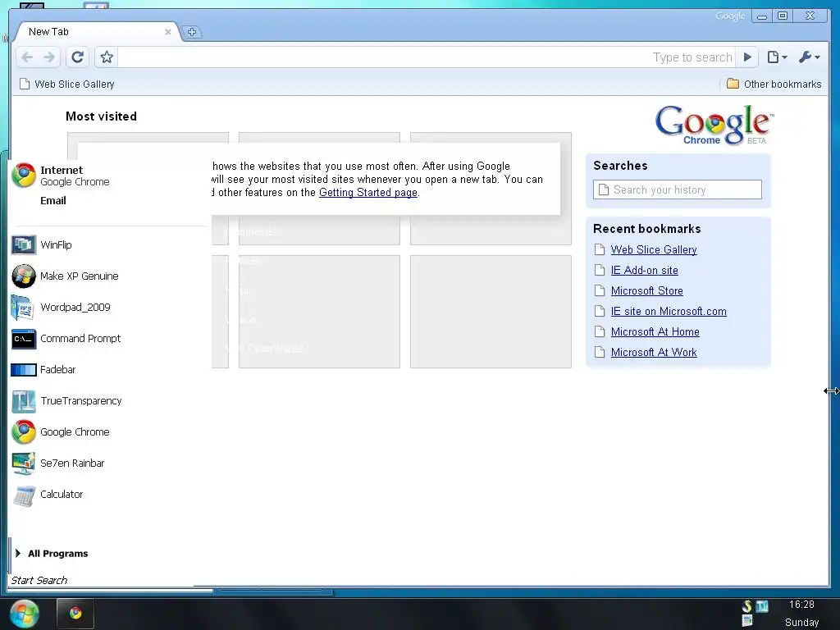Click the Google Chrome logo
Image resolution: width=840 pixels, height=630 pixels.
tap(714, 125)
